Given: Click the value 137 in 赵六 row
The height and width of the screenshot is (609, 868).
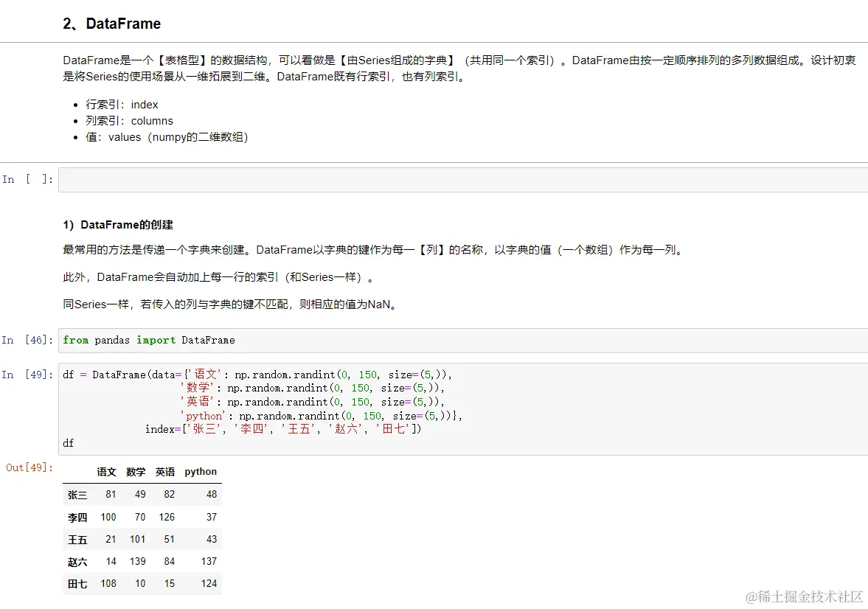Looking at the screenshot, I should click(x=209, y=561).
